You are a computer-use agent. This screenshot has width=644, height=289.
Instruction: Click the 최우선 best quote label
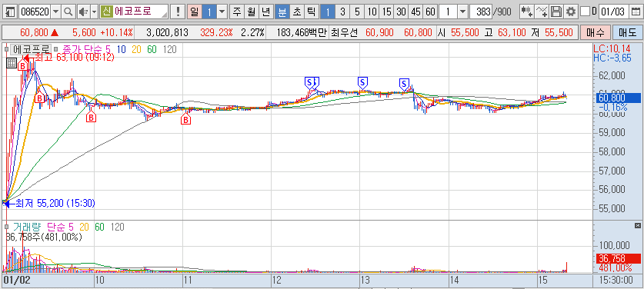tap(345, 32)
